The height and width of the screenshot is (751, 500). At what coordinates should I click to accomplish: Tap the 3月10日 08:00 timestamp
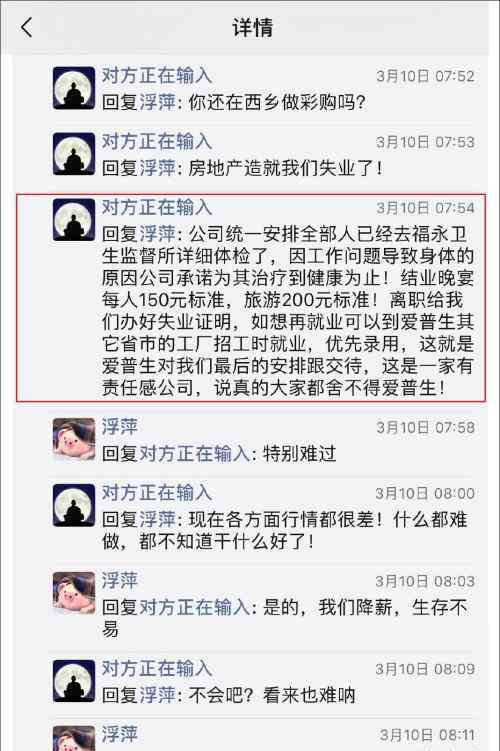click(x=425, y=494)
